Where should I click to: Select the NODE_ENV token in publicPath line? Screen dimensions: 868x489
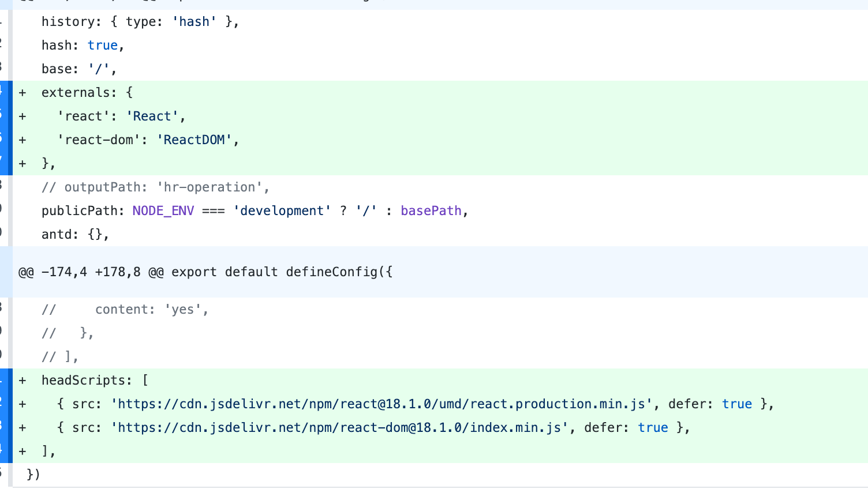(x=163, y=210)
